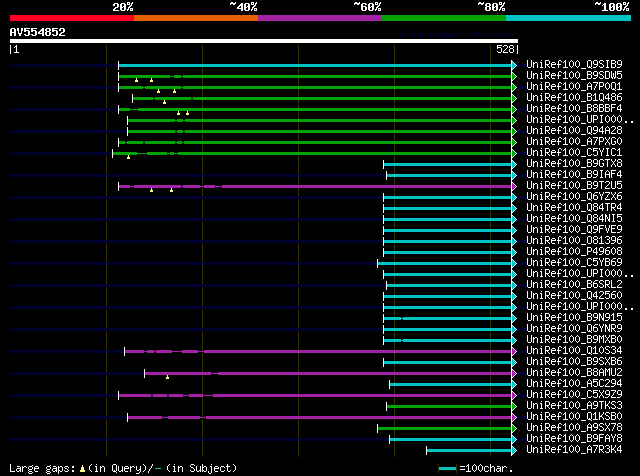Click the orange ~40% identity legend segment
640x476 pixels.
[196, 18]
